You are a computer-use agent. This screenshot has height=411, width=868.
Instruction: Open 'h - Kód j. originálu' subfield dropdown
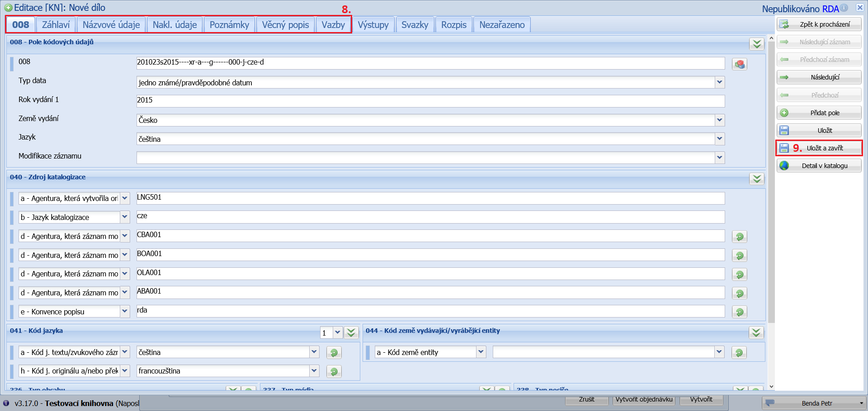[x=125, y=371]
